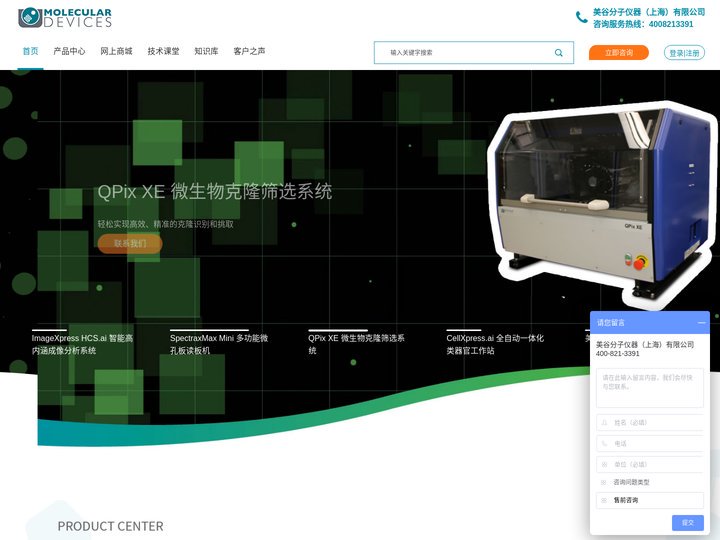Click the 咨询服务热线：4008213391 hotline text
This screenshot has width=720, height=540.
(x=643, y=24)
